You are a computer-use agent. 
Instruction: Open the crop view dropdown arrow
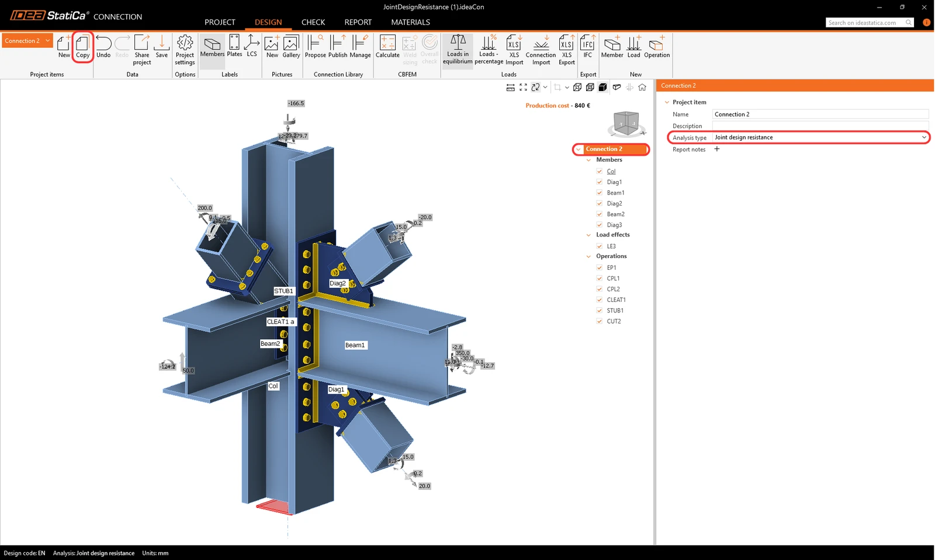click(x=567, y=87)
